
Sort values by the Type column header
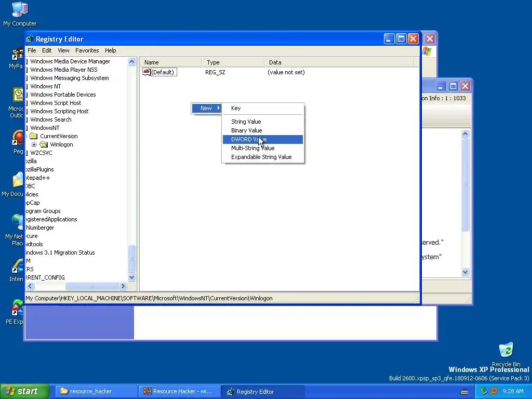[x=233, y=62]
